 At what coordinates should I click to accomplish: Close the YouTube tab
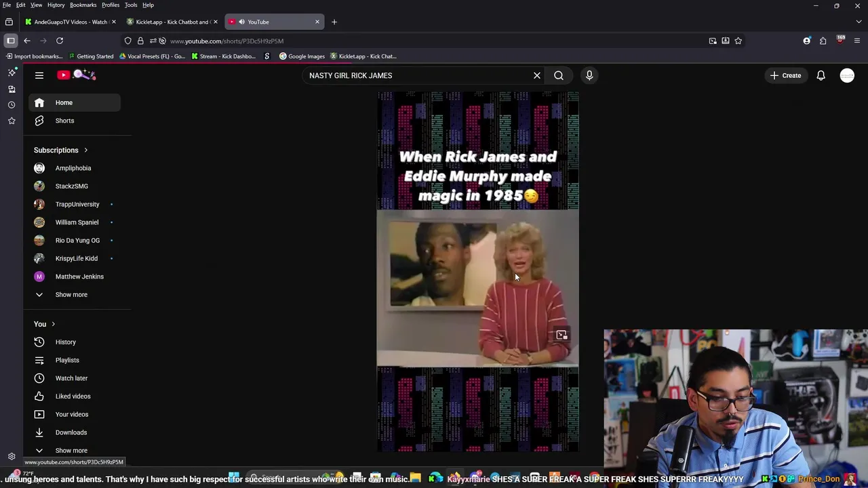(317, 22)
